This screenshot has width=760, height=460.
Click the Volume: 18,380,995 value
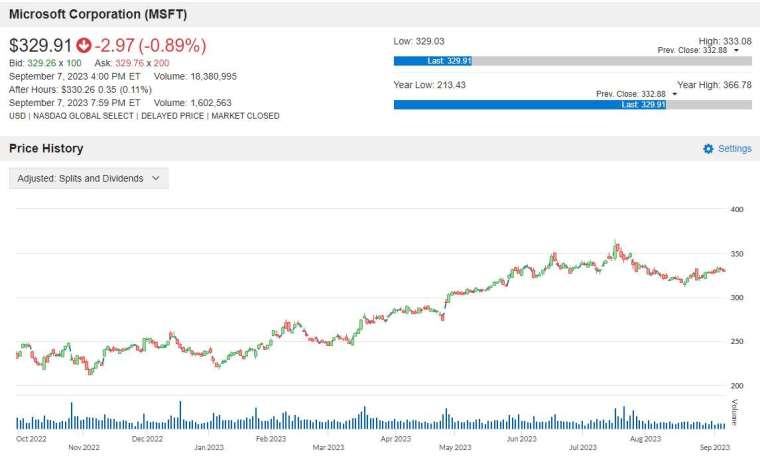point(195,77)
